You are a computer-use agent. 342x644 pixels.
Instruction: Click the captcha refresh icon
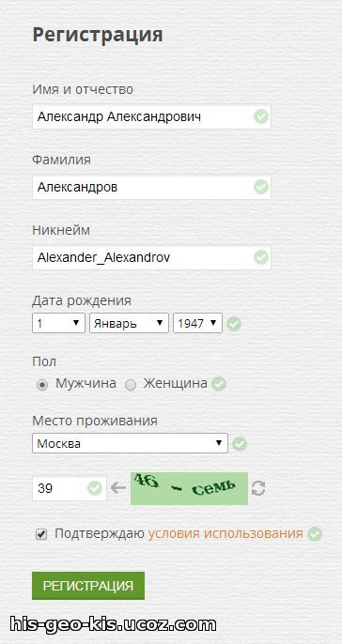[258, 488]
